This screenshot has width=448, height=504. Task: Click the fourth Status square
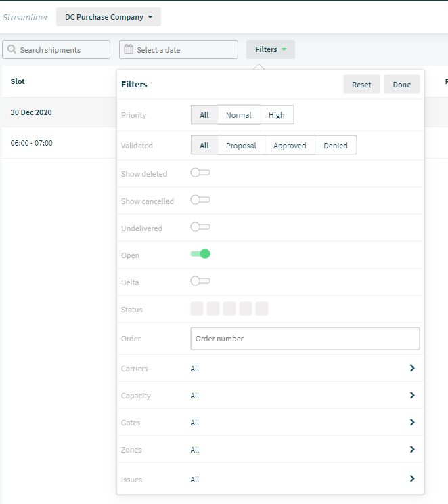246,309
